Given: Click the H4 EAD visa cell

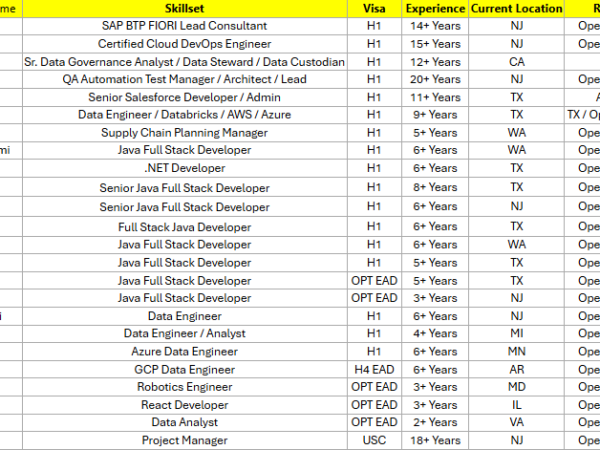Looking at the screenshot, I should click(x=374, y=370).
